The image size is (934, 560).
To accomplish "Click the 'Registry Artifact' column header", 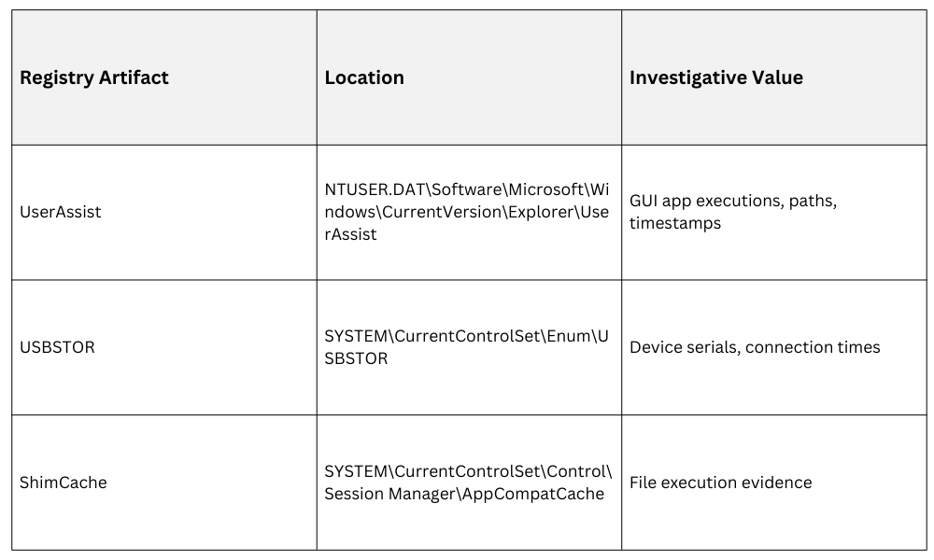I will coord(94,77).
